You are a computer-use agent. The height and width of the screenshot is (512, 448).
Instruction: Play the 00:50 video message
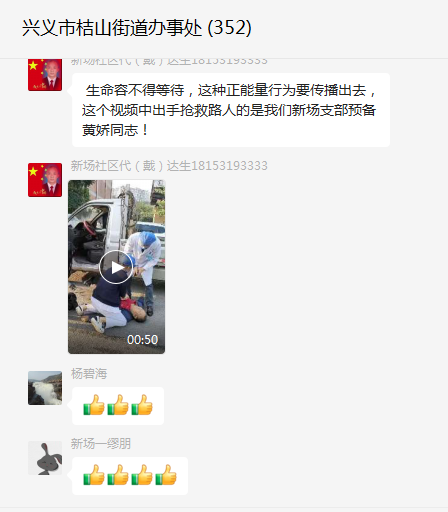coord(116,267)
